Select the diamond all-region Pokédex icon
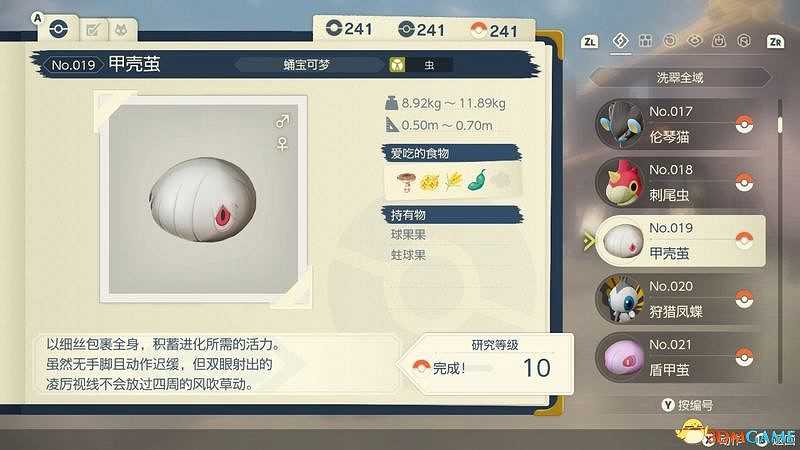 [x=620, y=40]
